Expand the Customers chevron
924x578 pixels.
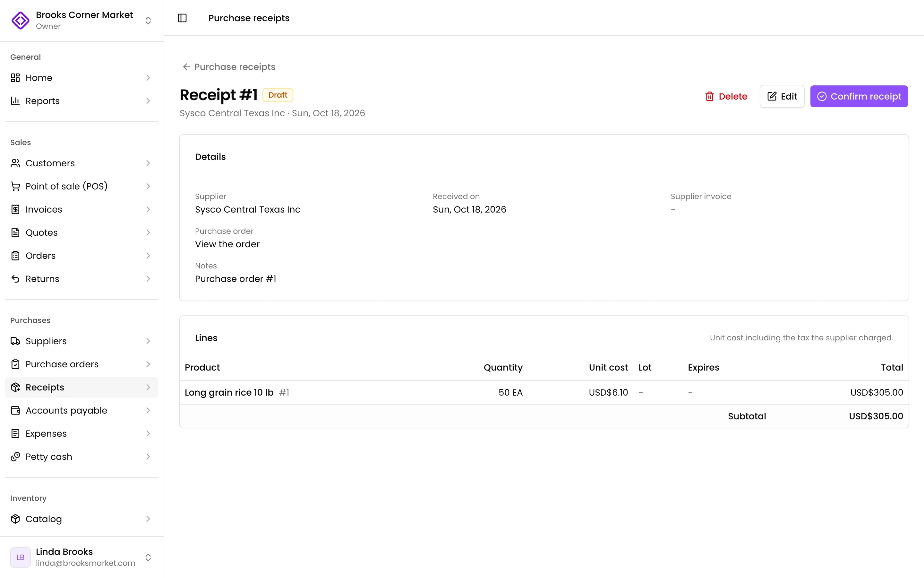pyautogui.click(x=148, y=163)
